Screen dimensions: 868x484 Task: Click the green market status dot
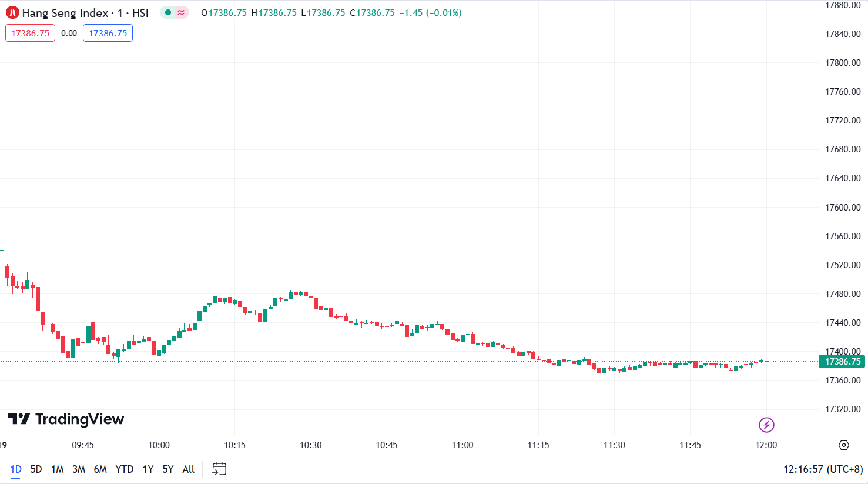[x=168, y=12]
